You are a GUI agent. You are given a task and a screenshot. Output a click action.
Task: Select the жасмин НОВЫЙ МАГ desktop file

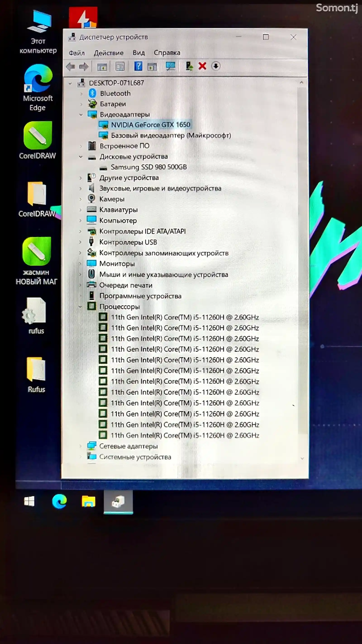[x=37, y=261]
